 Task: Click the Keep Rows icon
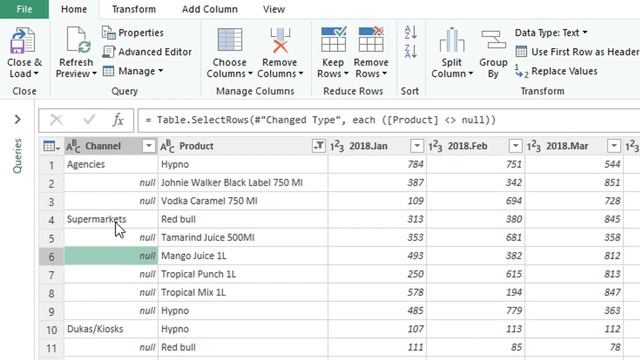click(333, 40)
